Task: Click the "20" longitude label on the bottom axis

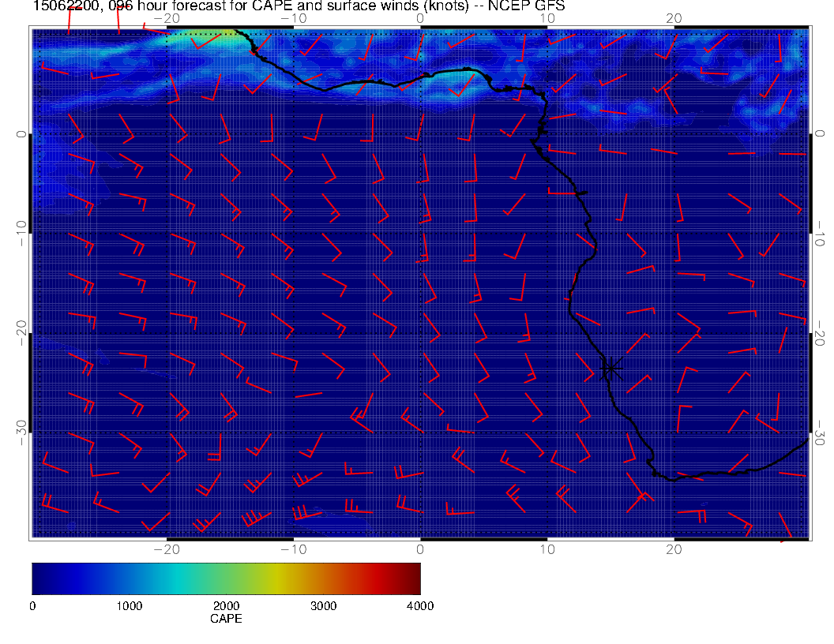Action: coord(674,549)
